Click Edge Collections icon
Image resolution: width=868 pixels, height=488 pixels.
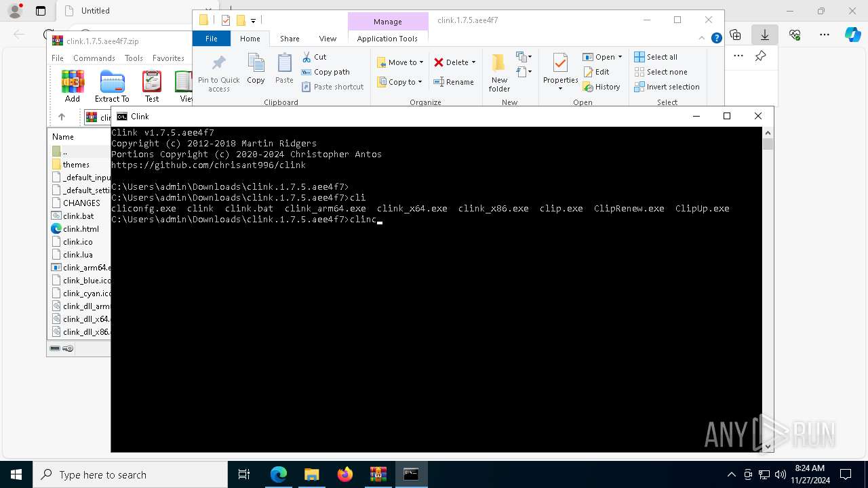pos(735,35)
